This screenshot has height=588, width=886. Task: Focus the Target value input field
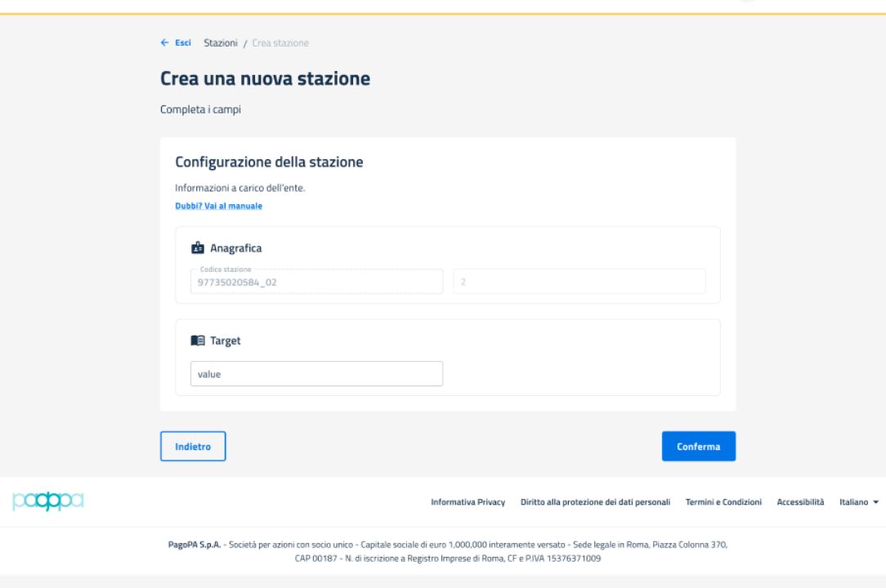click(316, 374)
